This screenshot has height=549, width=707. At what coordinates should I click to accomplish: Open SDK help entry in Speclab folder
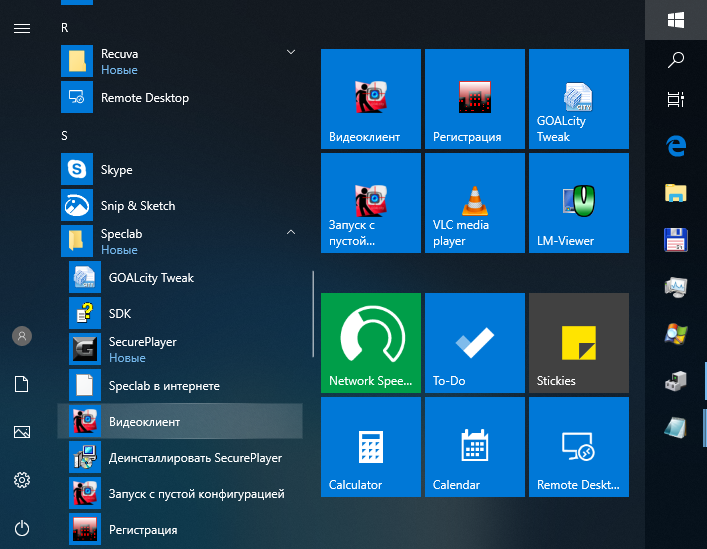(180, 314)
